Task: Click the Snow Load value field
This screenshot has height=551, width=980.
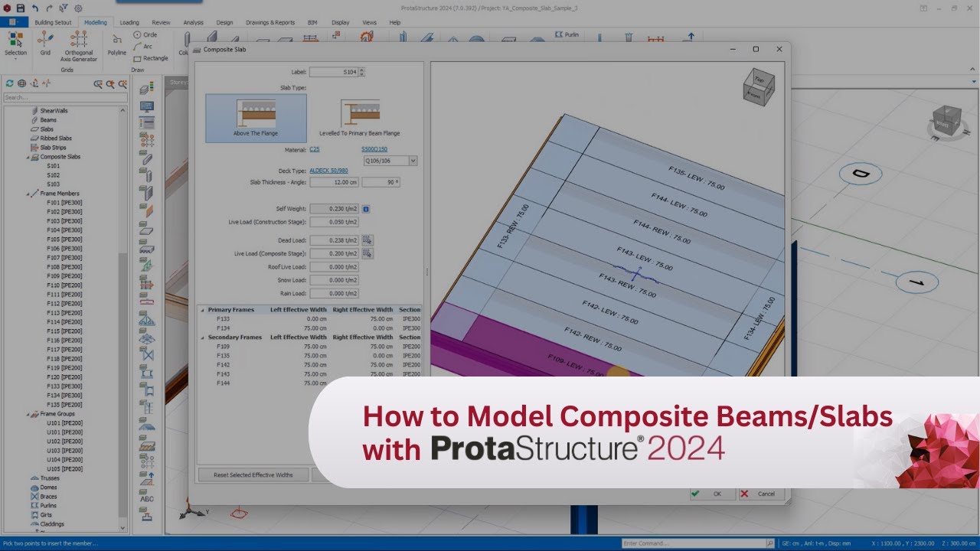Action: pos(334,280)
